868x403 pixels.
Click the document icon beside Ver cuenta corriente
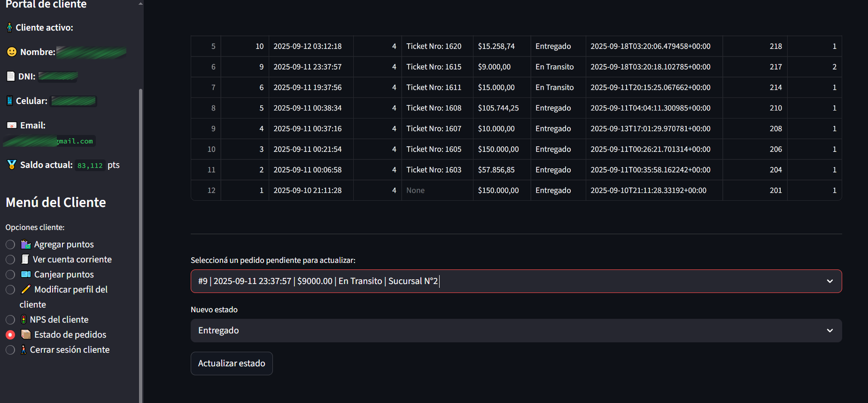point(25,260)
